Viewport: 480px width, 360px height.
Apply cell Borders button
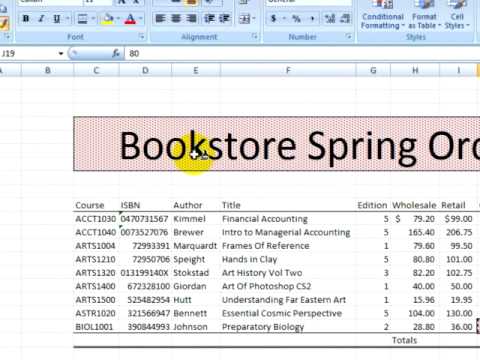(82, 19)
